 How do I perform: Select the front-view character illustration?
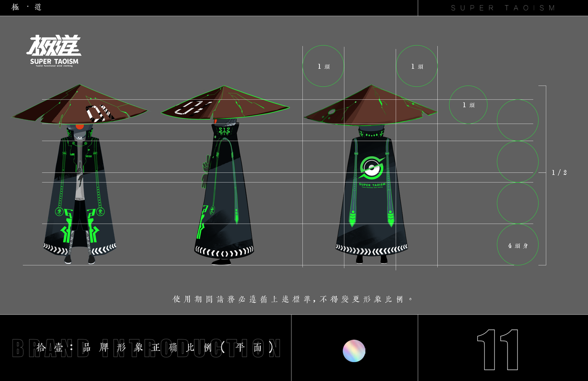[80, 174]
